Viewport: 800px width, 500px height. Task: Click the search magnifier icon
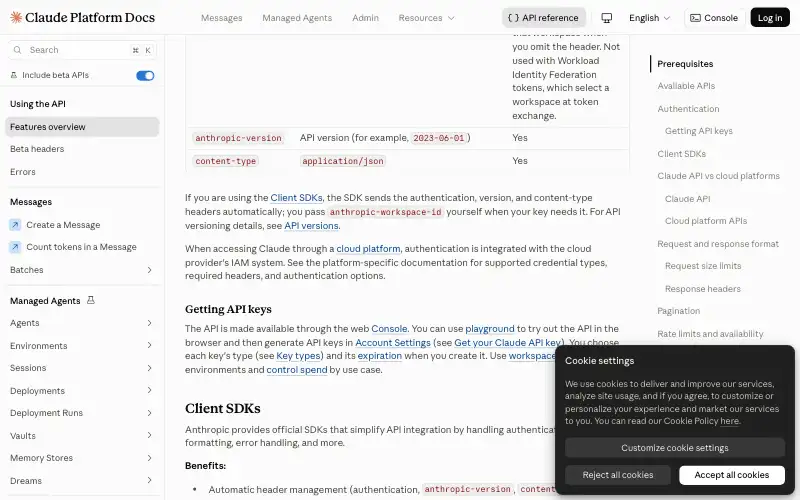17,50
